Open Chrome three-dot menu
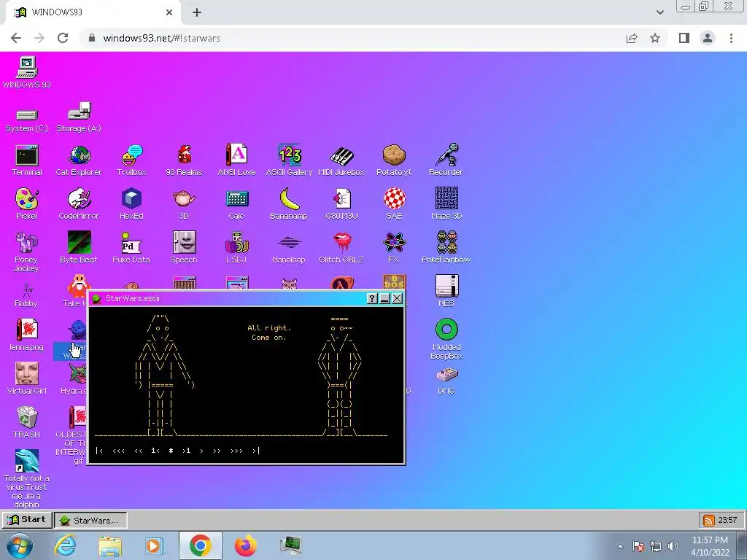This screenshot has height=560, width=747. point(731,38)
